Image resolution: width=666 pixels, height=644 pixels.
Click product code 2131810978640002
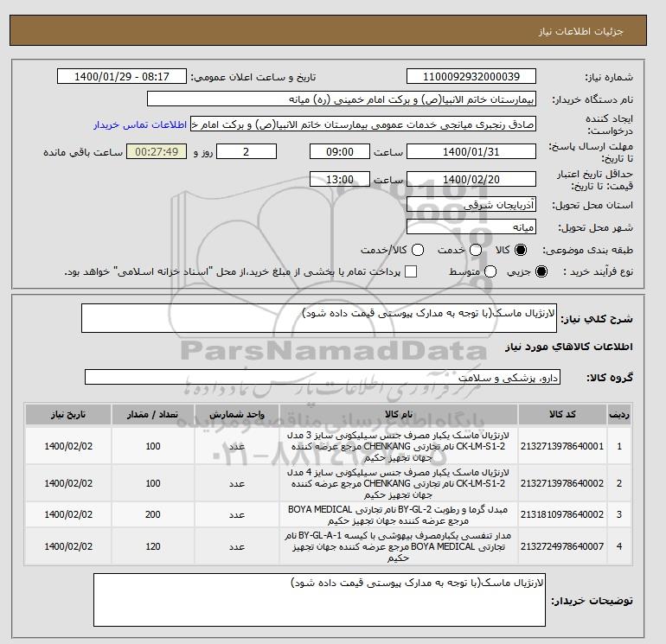[x=562, y=514]
